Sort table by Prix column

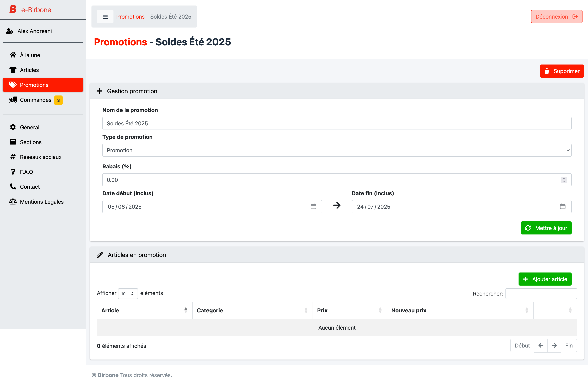(x=350, y=310)
